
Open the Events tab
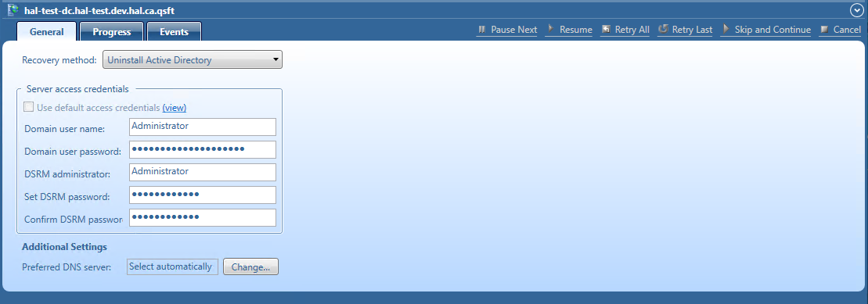pyautogui.click(x=175, y=31)
